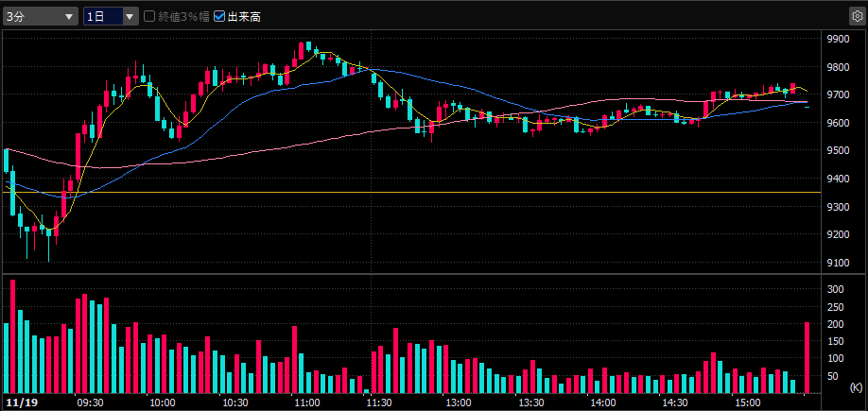Click the 9900 price axis label
This screenshot has height=411, width=868.
pyautogui.click(x=839, y=40)
